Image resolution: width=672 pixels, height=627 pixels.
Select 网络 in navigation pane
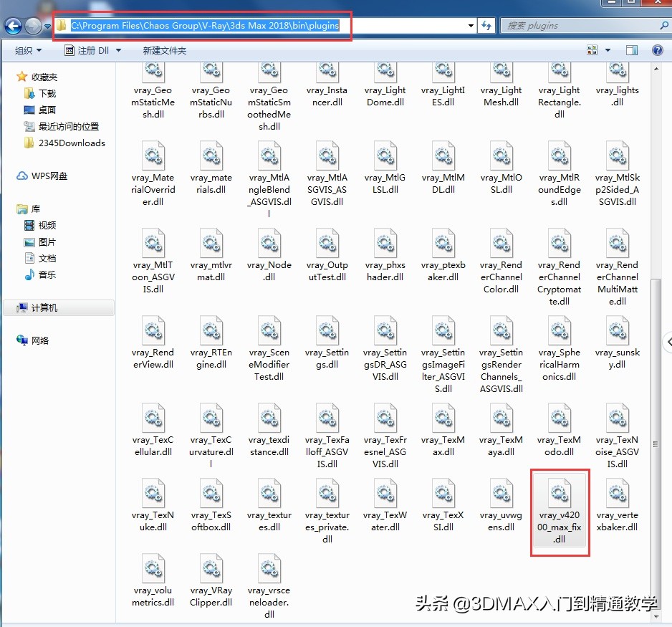tap(32, 340)
